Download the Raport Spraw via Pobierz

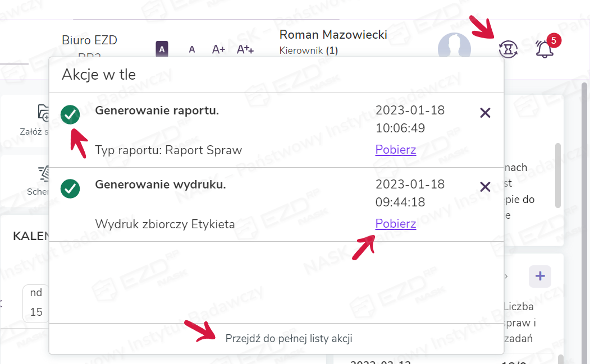click(x=395, y=150)
